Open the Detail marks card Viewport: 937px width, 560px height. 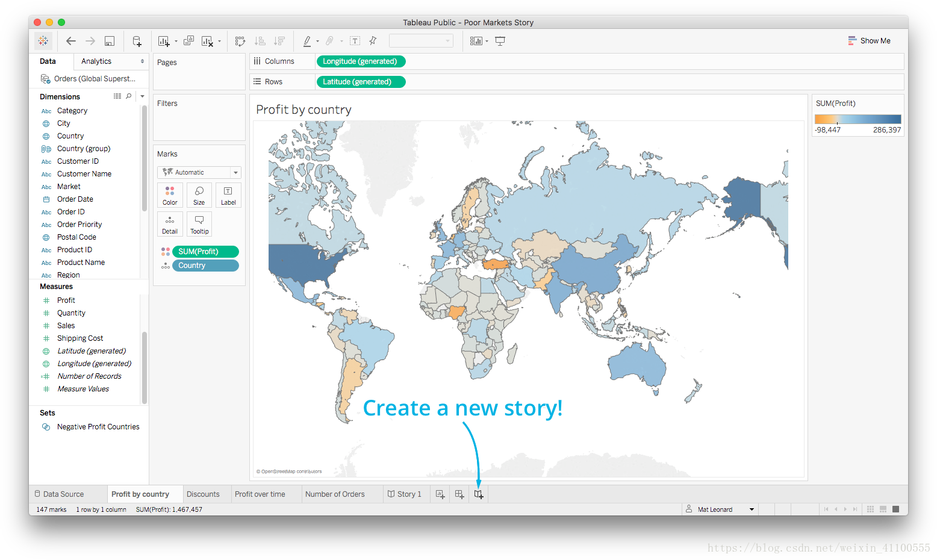(170, 224)
